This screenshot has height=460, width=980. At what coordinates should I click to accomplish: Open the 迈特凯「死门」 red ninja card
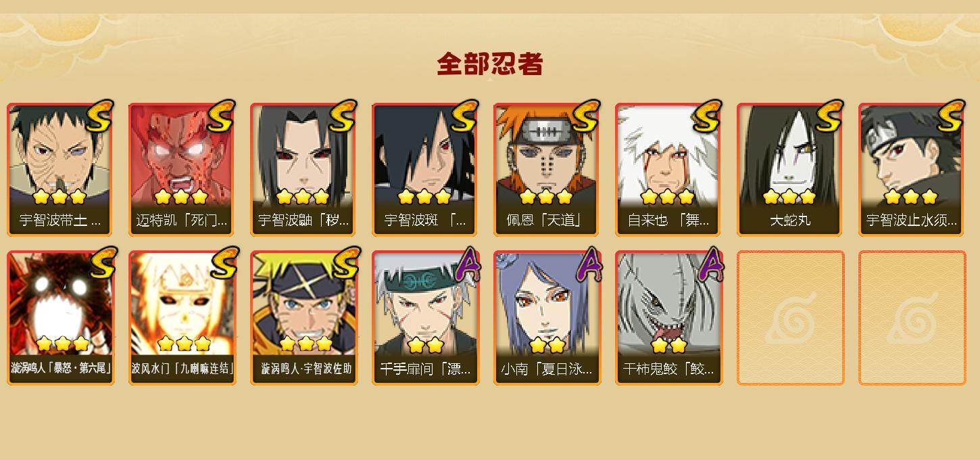tap(182, 169)
